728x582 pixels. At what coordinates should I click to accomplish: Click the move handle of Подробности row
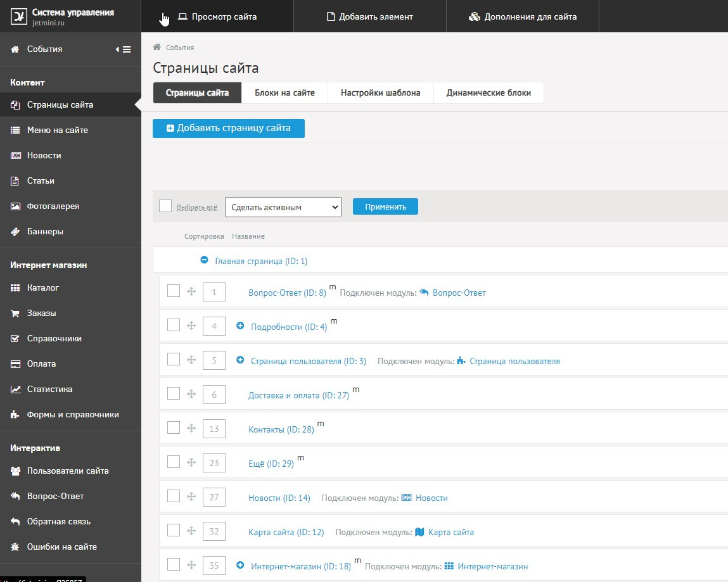pyautogui.click(x=191, y=326)
